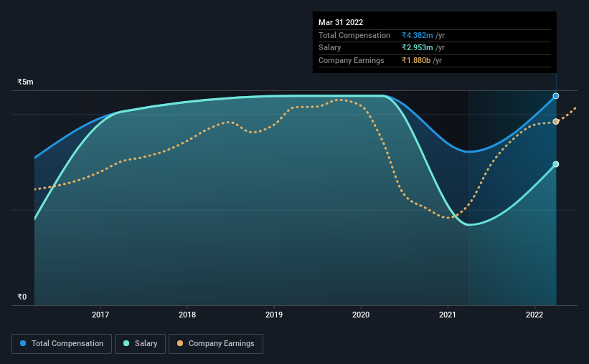Viewport: 589px width, 364px height.
Task: Click the Mar 31 2022 tooltip date
Action: 341,22
